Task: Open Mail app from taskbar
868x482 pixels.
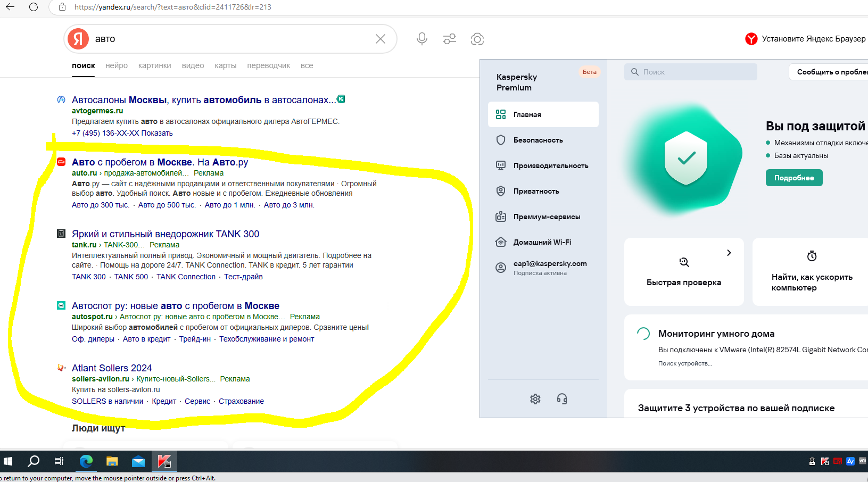Action: pyautogui.click(x=138, y=461)
